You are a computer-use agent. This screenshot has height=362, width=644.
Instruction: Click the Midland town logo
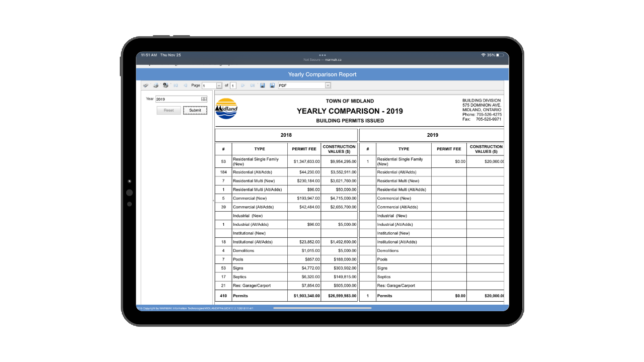(226, 109)
